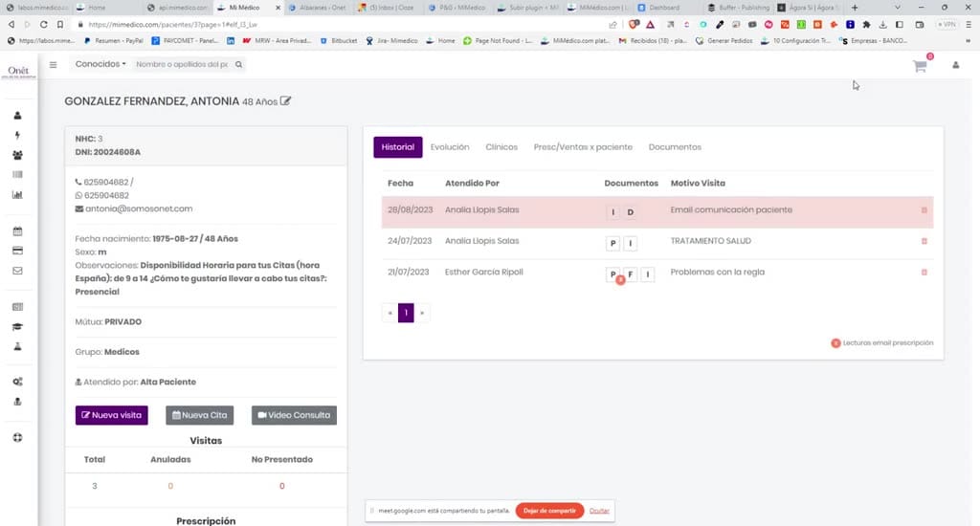Screen dimensions: 980x526
Task: Open document D of 28/08/2023 visit
Action: pos(630,212)
